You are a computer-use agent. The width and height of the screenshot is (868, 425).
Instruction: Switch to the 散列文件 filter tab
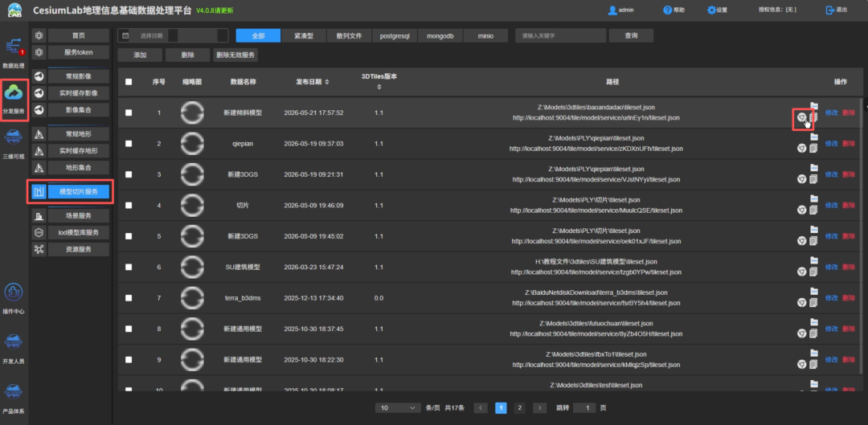[x=349, y=35]
